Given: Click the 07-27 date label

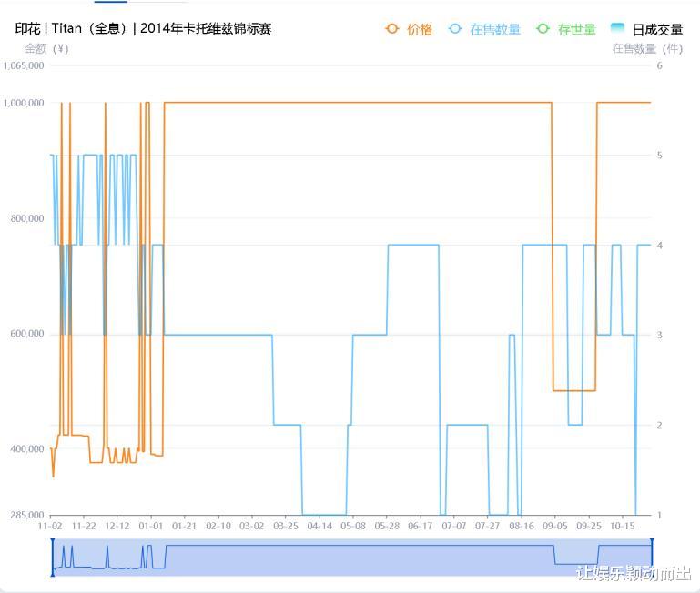Looking at the screenshot, I should pos(488,526).
